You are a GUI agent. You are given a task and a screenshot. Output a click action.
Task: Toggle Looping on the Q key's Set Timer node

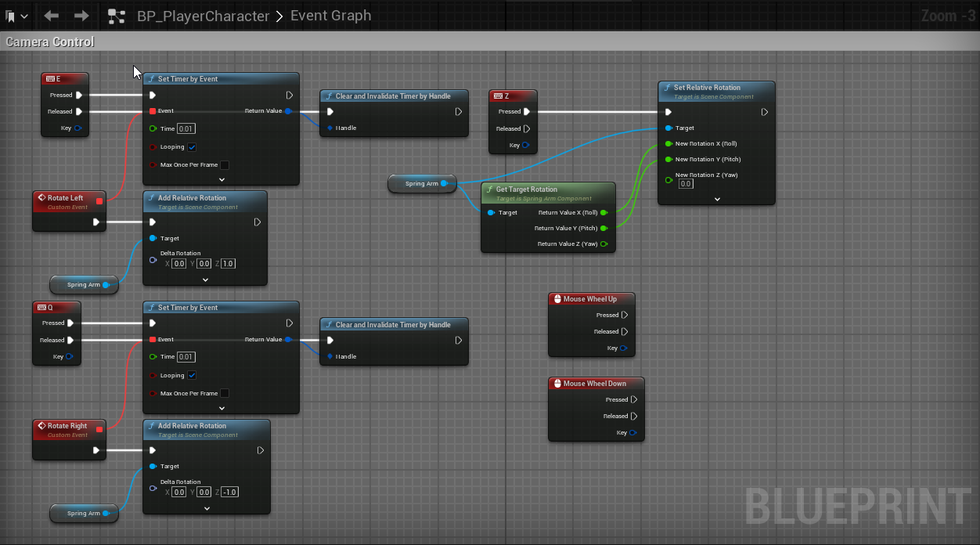pyautogui.click(x=192, y=375)
